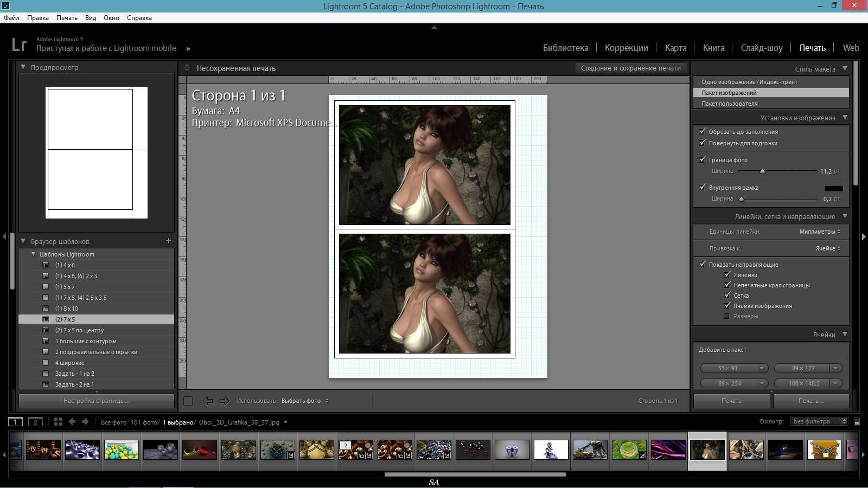The width and height of the screenshot is (868, 488).
Task: Toggle filter lock switch at filmstrip right
Action: coord(857,422)
